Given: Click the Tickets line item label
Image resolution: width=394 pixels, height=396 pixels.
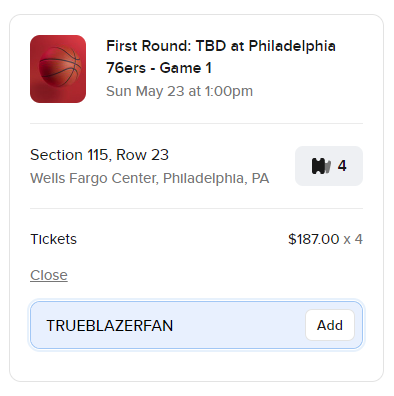Looking at the screenshot, I should (53, 239).
